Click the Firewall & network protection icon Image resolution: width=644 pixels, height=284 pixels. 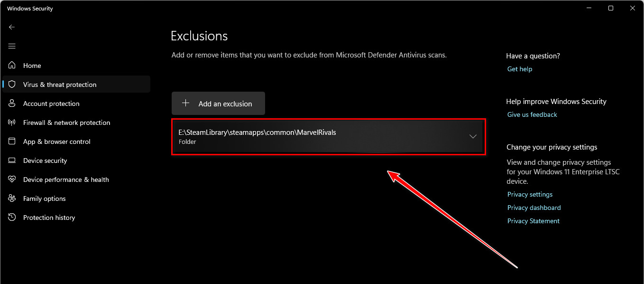coord(12,123)
